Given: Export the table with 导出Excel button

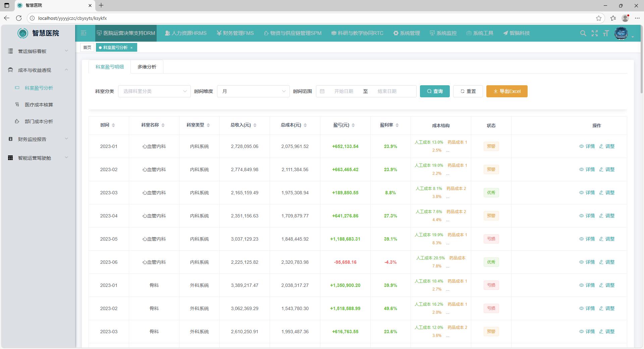Looking at the screenshot, I should point(506,91).
